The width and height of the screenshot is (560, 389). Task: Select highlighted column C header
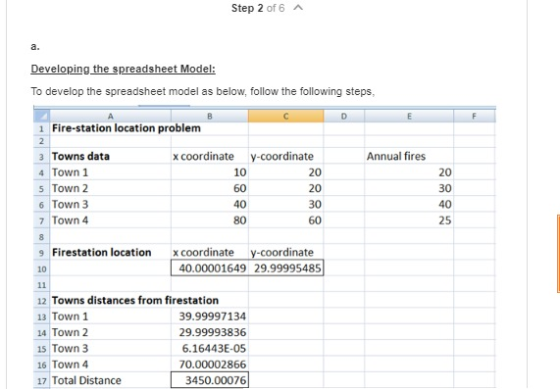(286, 116)
